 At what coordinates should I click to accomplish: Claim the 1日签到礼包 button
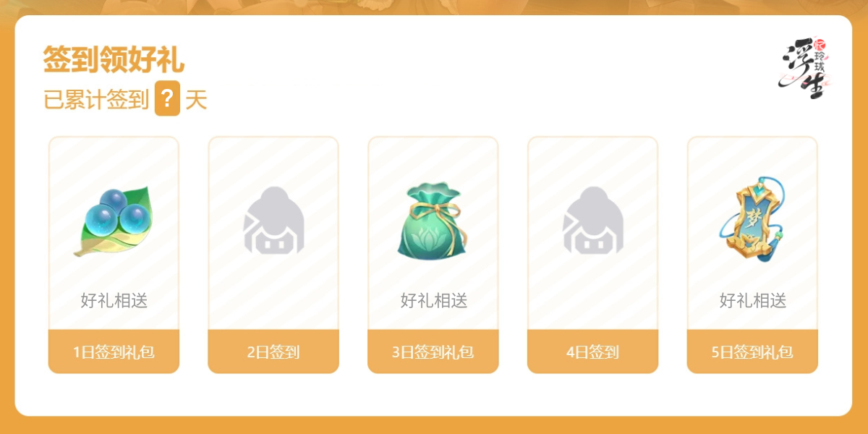(114, 352)
